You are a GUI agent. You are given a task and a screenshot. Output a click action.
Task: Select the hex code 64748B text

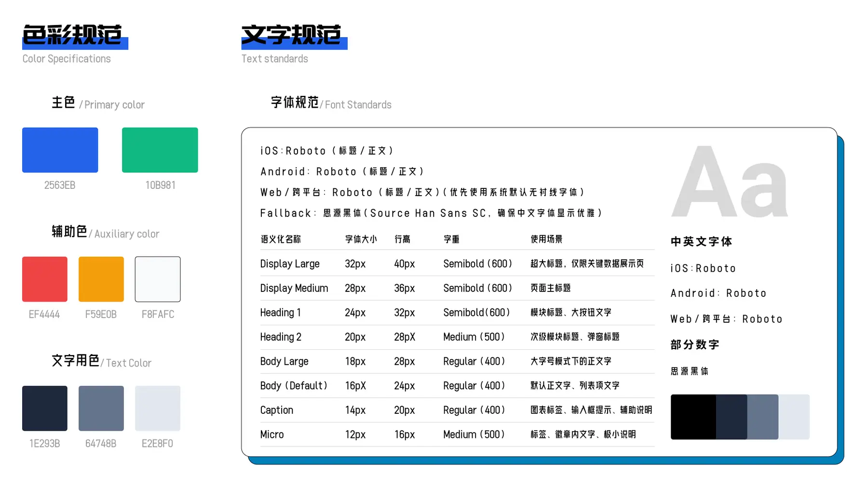pos(101,443)
